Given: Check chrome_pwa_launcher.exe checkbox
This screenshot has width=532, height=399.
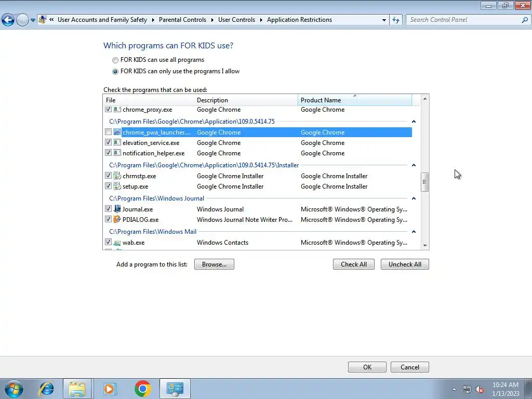Looking at the screenshot, I should click(x=108, y=131).
